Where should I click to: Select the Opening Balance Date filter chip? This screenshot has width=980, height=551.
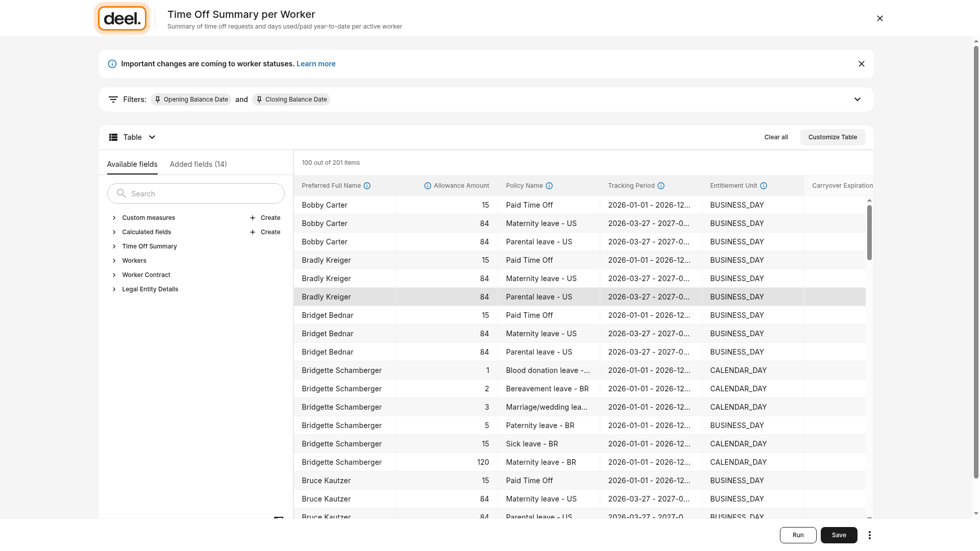[191, 99]
